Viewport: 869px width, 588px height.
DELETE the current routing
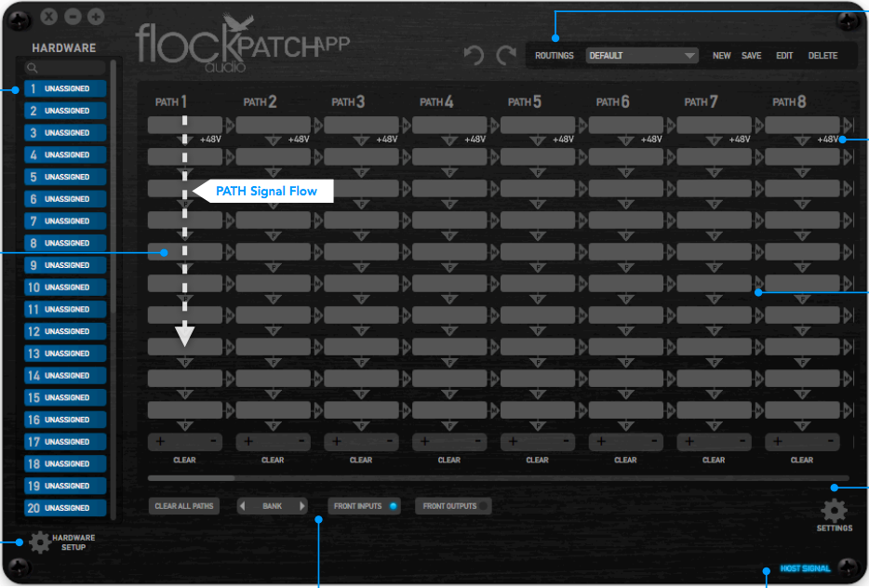click(x=822, y=56)
